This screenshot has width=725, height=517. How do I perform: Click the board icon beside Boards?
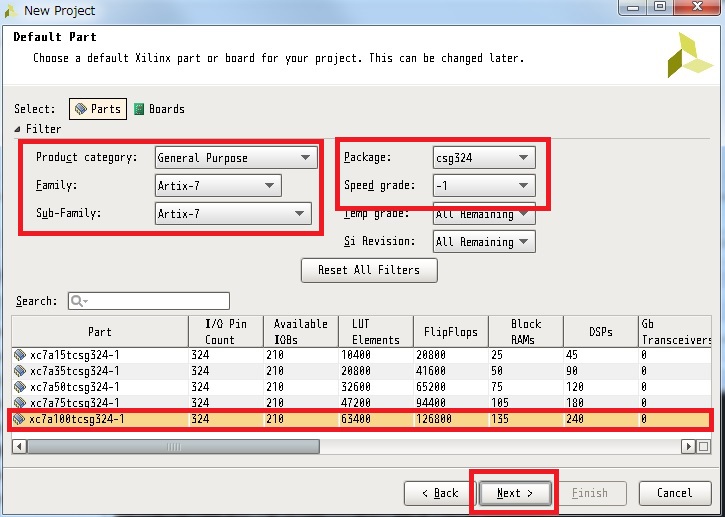139,109
